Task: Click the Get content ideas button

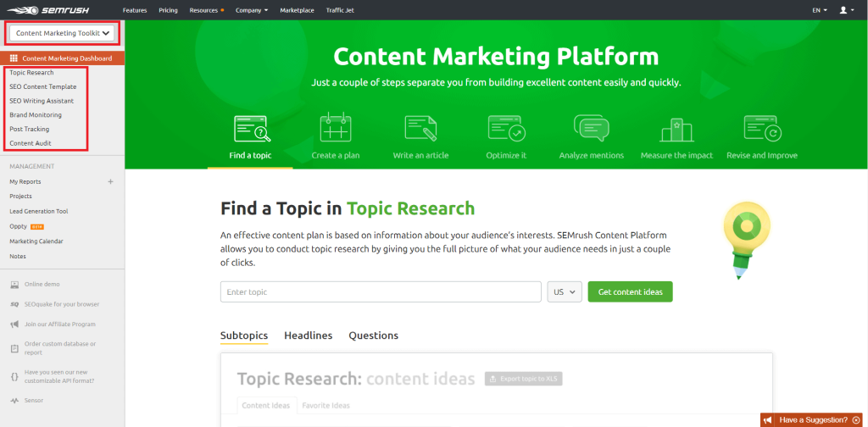Action: pos(630,292)
